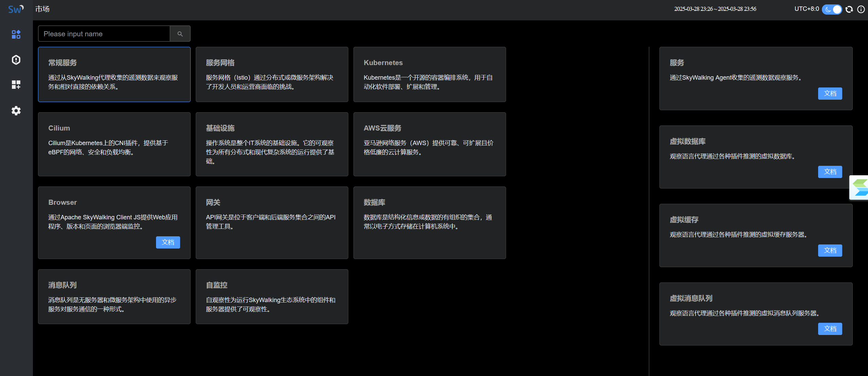Viewport: 868px width, 376px height.
Task: Select the Kubernetes card
Action: tap(429, 74)
